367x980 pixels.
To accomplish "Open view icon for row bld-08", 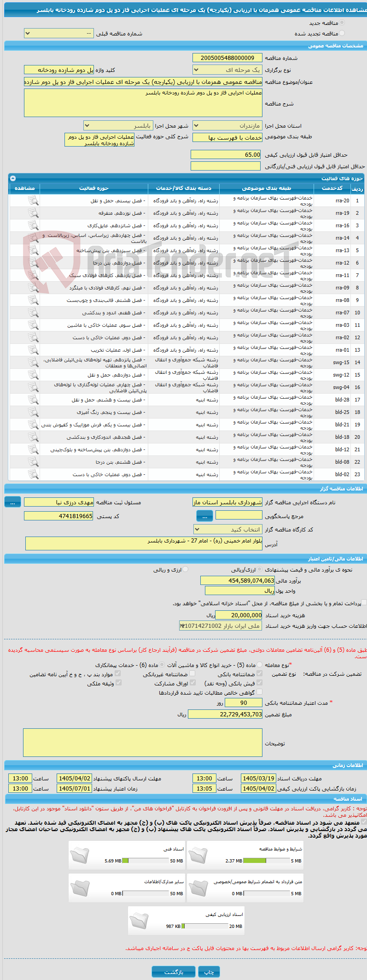I will (x=33, y=462).
